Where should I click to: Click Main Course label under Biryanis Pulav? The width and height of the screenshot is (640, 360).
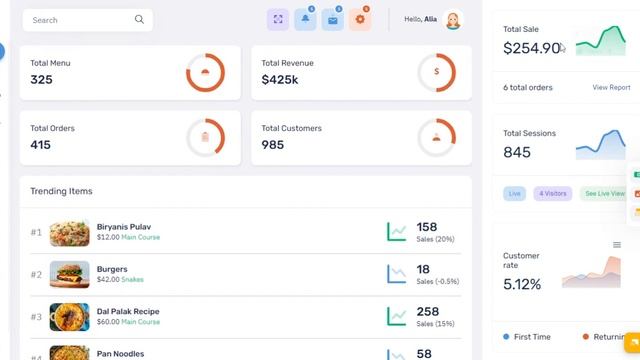(x=140, y=238)
